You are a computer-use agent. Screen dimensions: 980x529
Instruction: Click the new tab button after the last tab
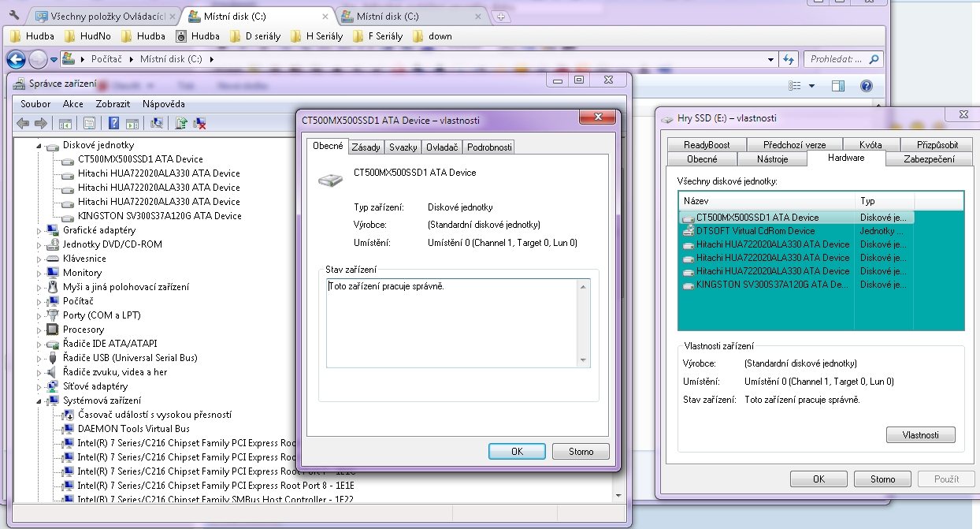(501, 17)
